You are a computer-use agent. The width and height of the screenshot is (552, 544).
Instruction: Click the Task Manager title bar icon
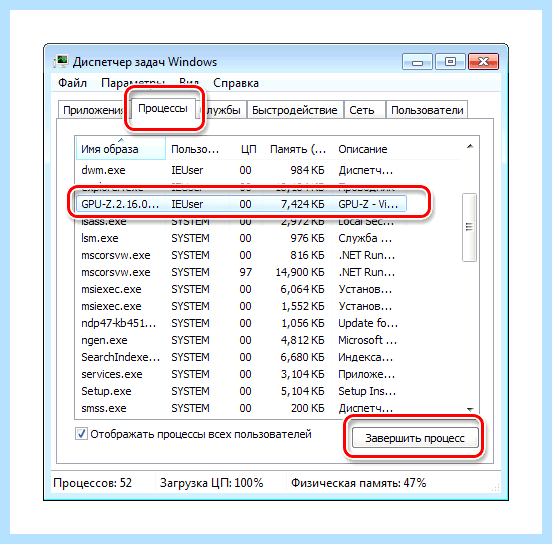61,62
